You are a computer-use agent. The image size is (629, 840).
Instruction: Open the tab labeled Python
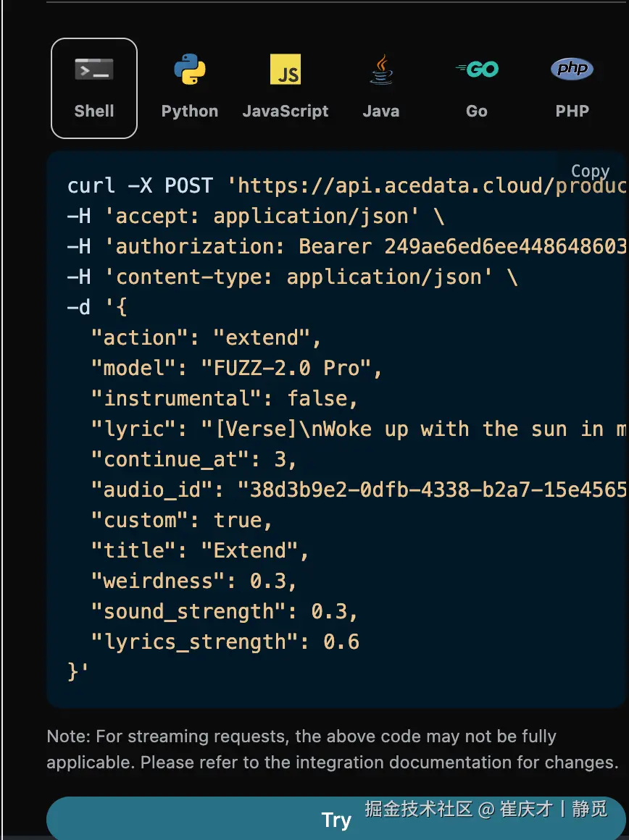pos(190,111)
